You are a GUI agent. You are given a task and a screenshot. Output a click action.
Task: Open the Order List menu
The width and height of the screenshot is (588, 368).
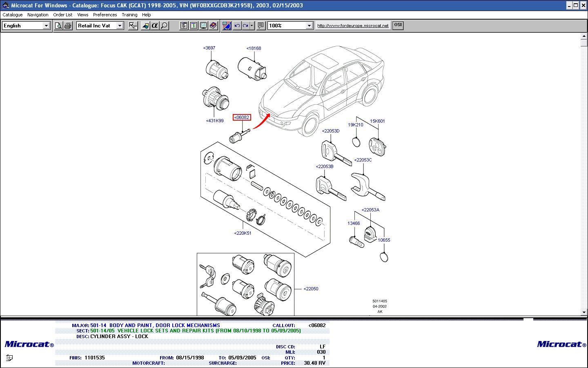pos(62,15)
